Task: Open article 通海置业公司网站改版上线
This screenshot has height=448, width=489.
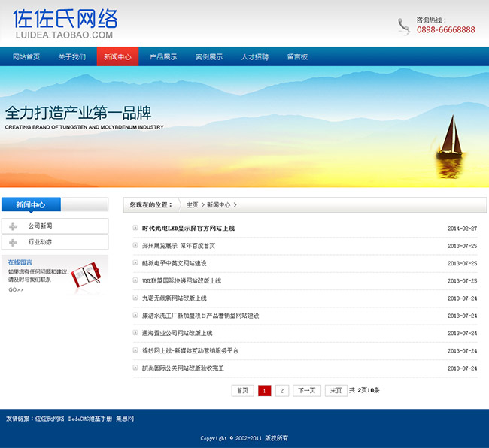Action: [x=177, y=333]
